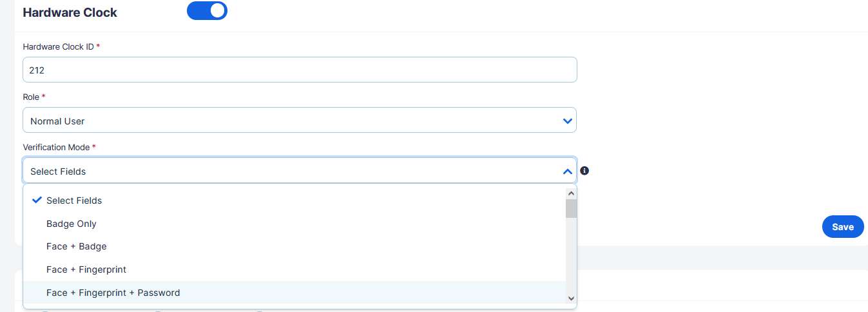Viewport: 868px width, 312px height.
Task: Click the dropdown list scrollbar up arrow
Action: point(571,193)
